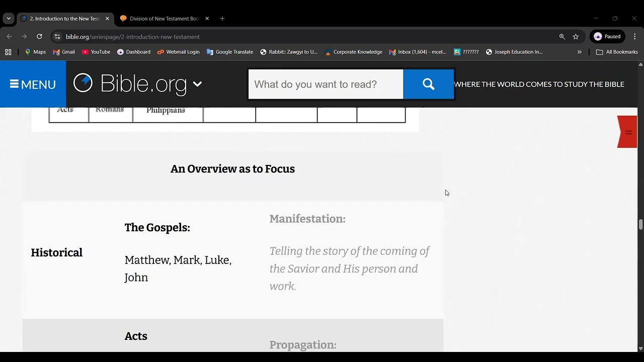
Task: Minimize the browser window
Action: [596, 19]
